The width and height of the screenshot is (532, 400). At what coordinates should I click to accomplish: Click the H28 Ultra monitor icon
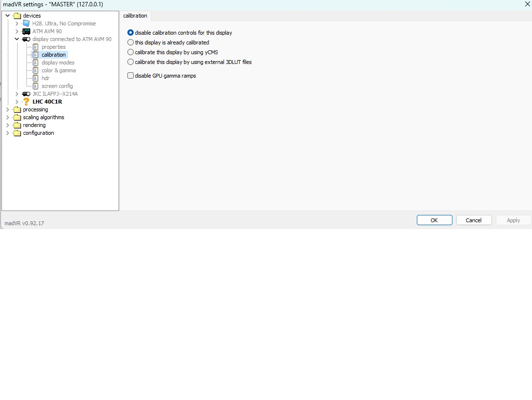pyautogui.click(x=26, y=23)
